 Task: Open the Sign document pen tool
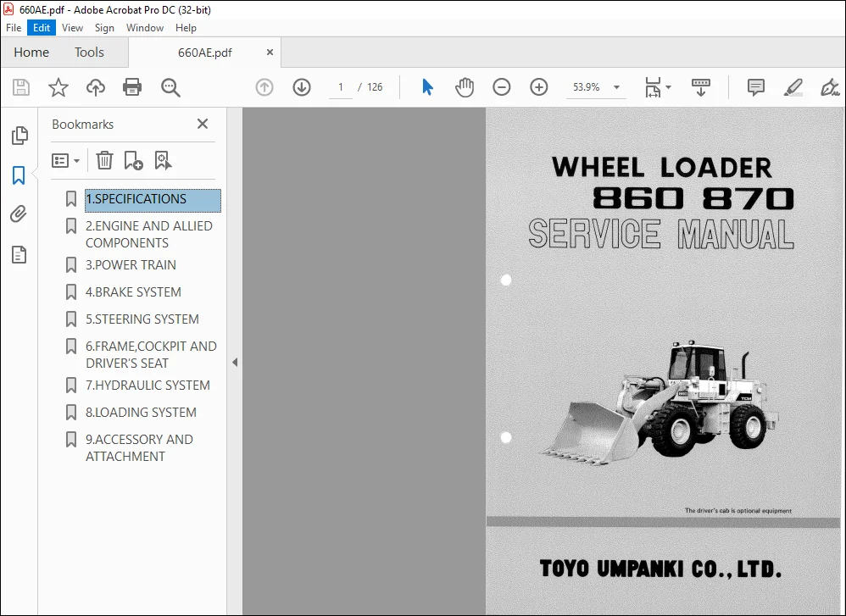click(x=830, y=87)
